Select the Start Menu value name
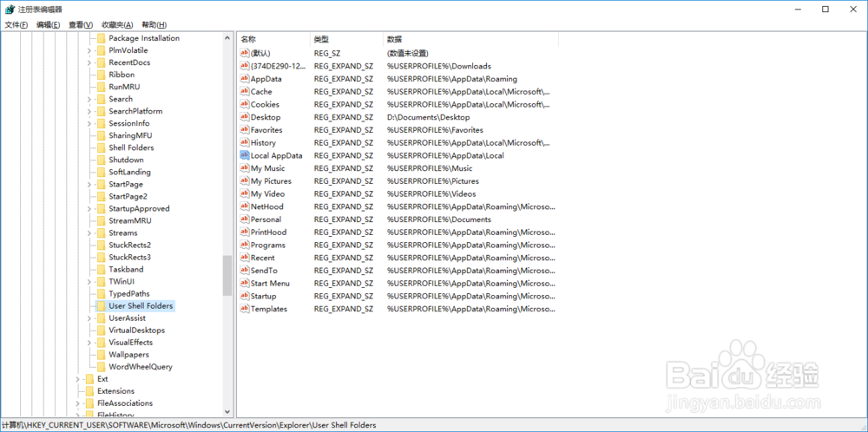This screenshot has width=868, height=432. pyautogui.click(x=270, y=283)
